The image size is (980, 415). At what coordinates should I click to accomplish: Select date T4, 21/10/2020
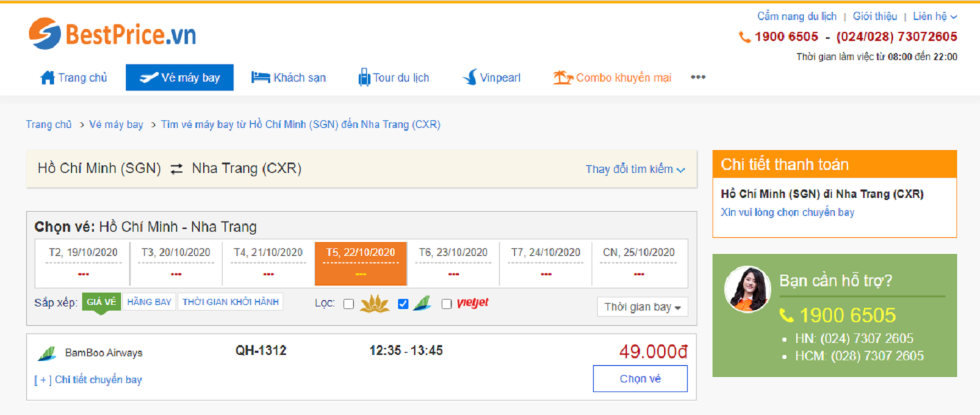[x=268, y=263]
